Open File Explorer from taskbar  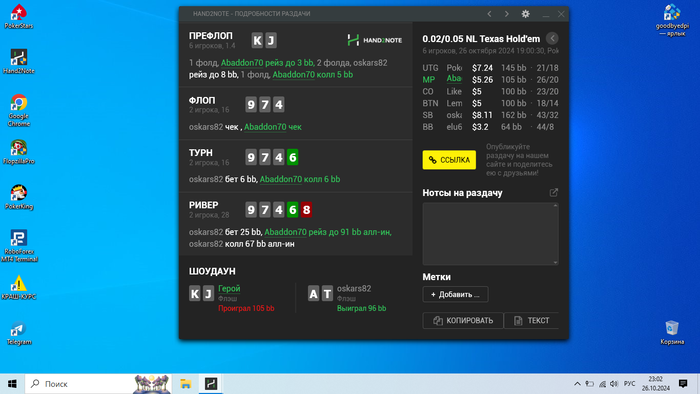[186, 384]
